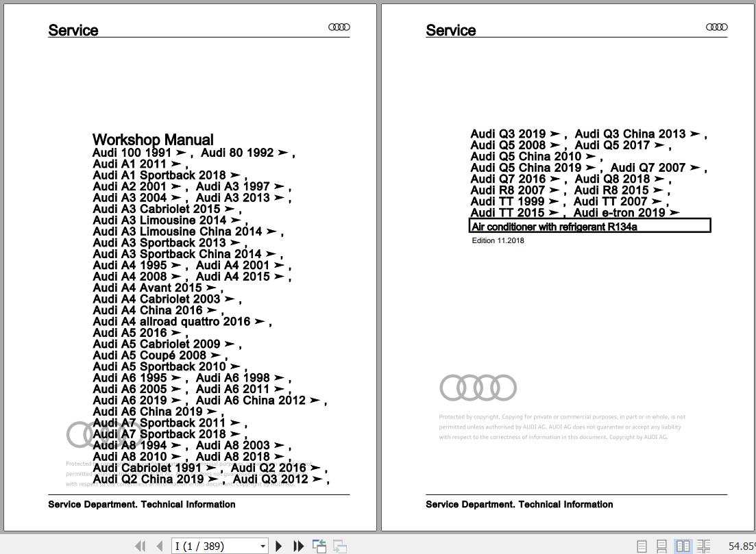Click Service Department footer on right page

520,505
